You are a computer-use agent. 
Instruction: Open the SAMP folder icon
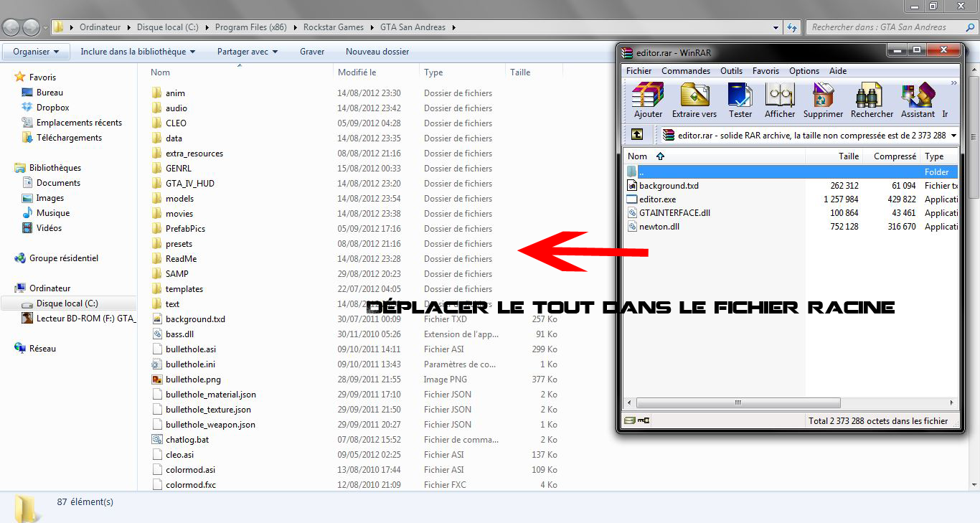[158, 273]
